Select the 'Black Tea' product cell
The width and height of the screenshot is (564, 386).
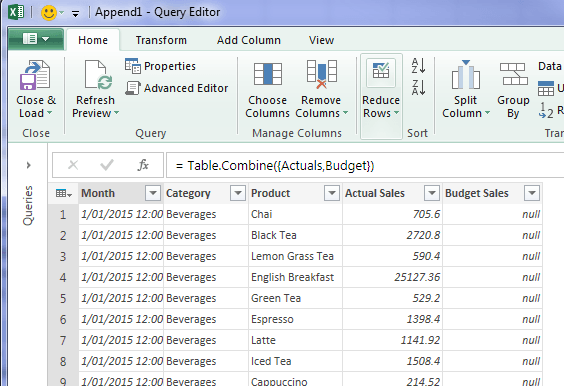click(295, 235)
